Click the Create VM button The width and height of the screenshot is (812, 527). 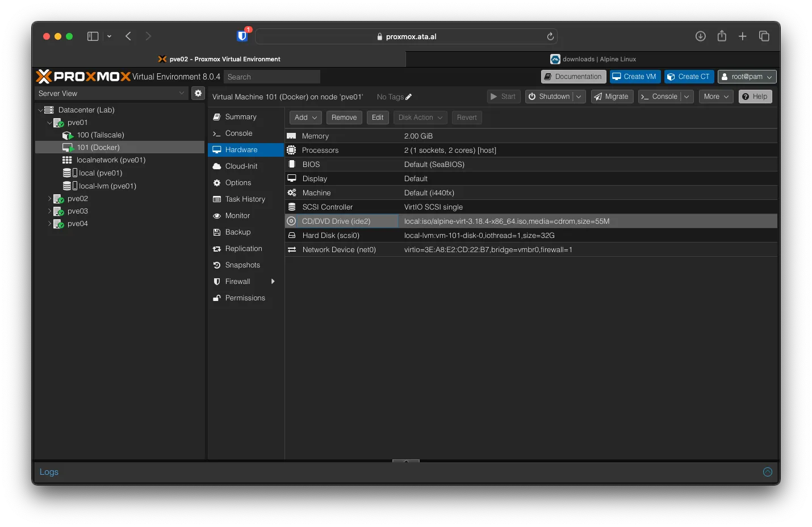click(x=635, y=77)
